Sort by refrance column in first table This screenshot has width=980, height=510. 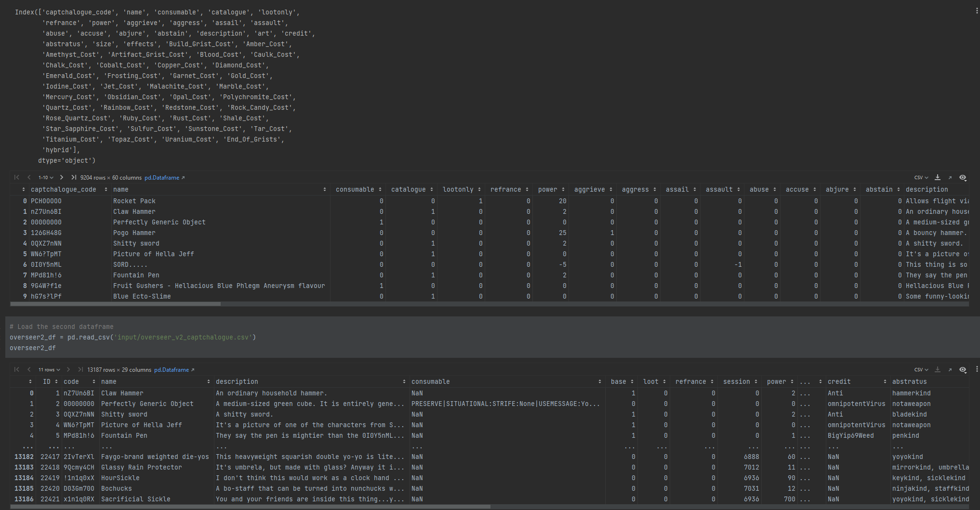pyautogui.click(x=527, y=190)
